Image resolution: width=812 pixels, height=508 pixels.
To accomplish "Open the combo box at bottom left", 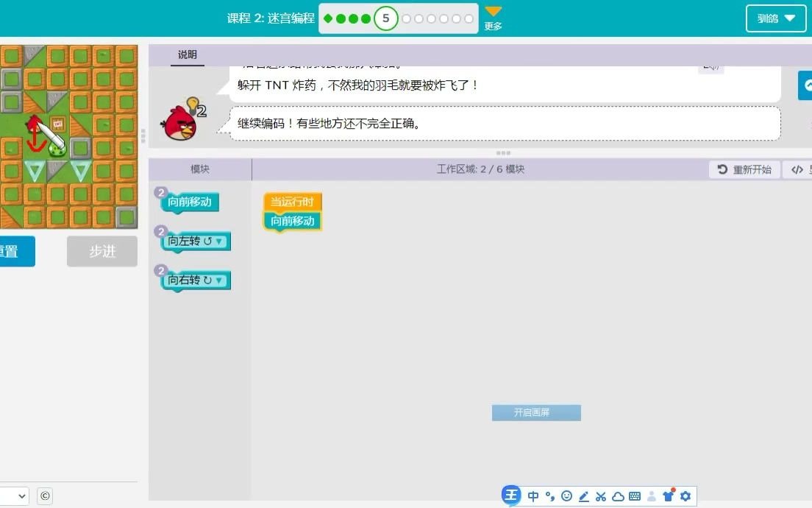I will click(x=13, y=496).
